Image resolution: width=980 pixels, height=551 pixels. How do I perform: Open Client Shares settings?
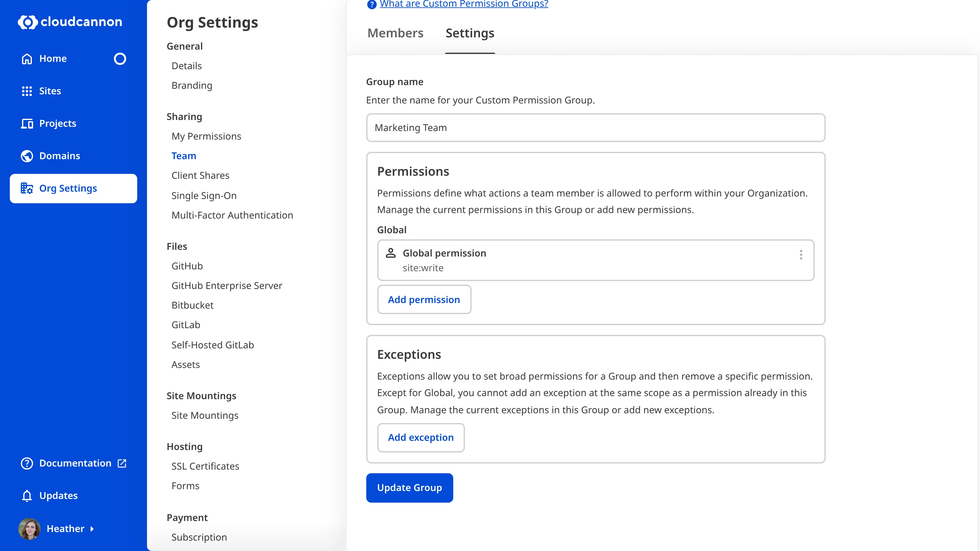[200, 175]
